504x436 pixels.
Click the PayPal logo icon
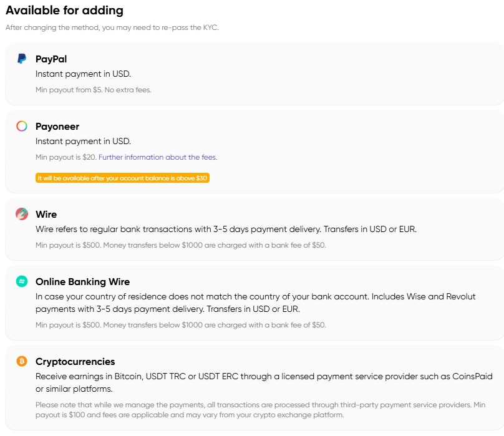[x=21, y=59]
